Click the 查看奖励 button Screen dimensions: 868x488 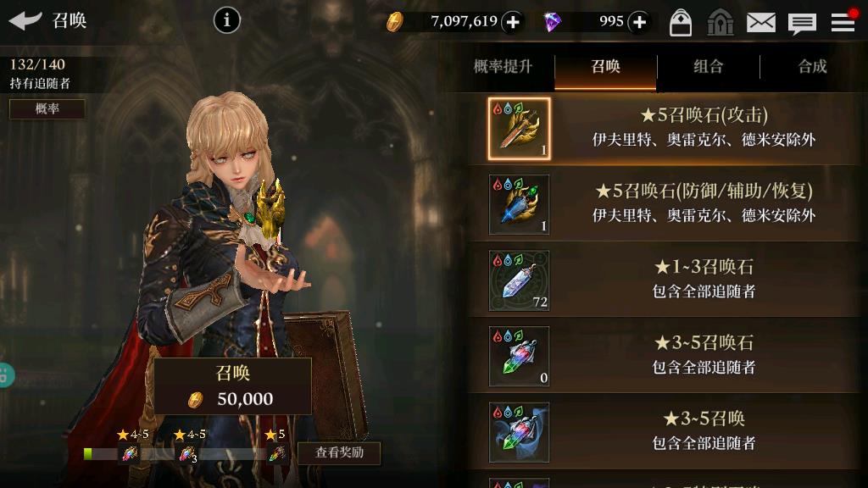(x=339, y=452)
